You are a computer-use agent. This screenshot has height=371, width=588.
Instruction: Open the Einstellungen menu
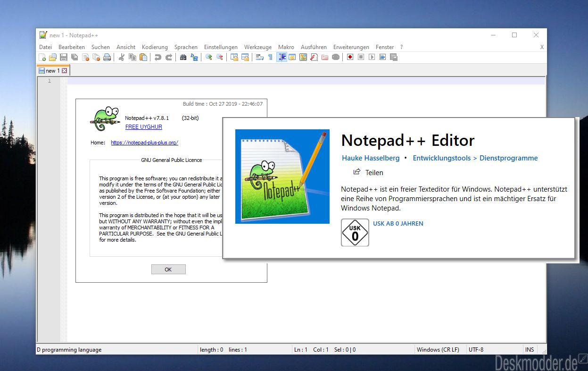coord(221,47)
